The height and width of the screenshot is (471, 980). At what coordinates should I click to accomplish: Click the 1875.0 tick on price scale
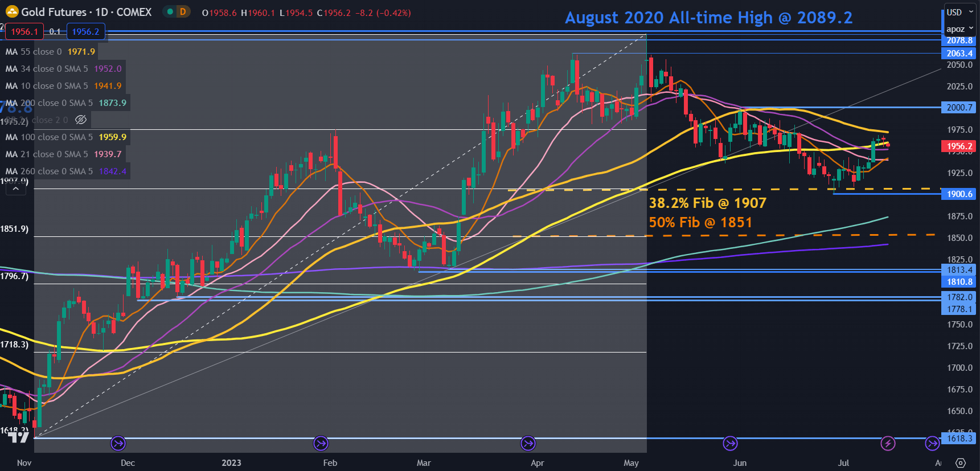pos(960,216)
